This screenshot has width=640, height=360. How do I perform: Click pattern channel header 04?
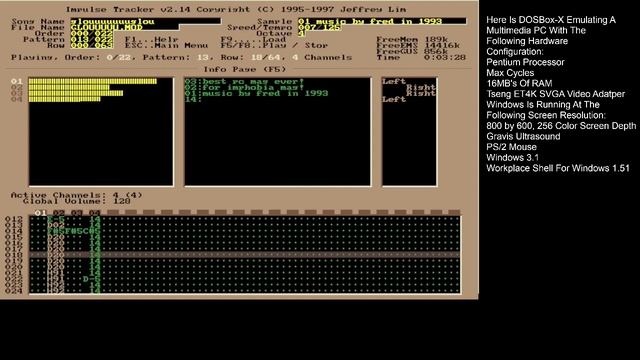coord(95,213)
